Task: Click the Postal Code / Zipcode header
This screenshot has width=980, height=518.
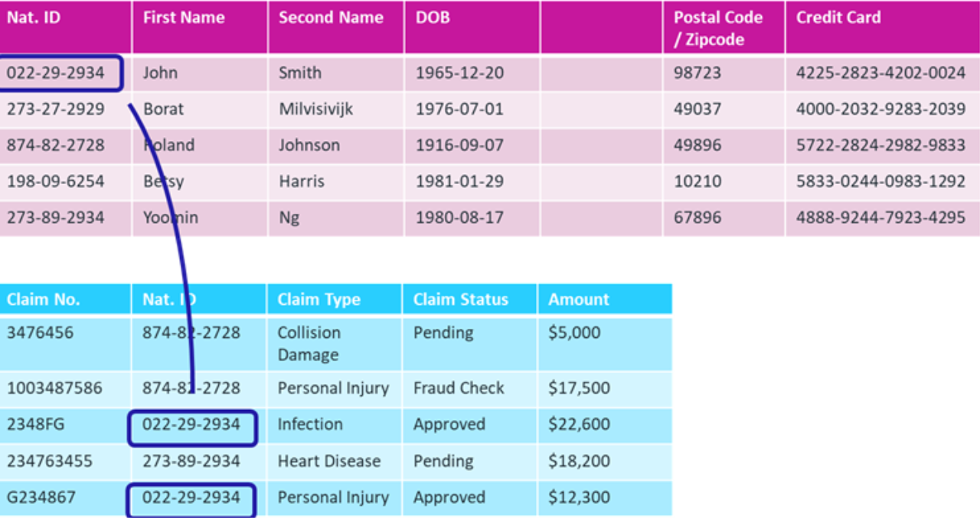Action: [718, 28]
